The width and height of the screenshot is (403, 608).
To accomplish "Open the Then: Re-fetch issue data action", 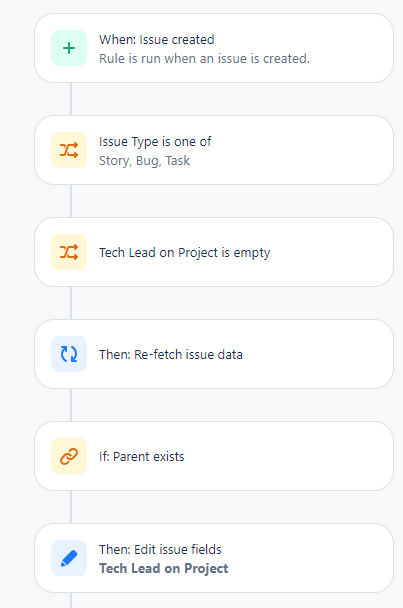I will tap(214, 354).
